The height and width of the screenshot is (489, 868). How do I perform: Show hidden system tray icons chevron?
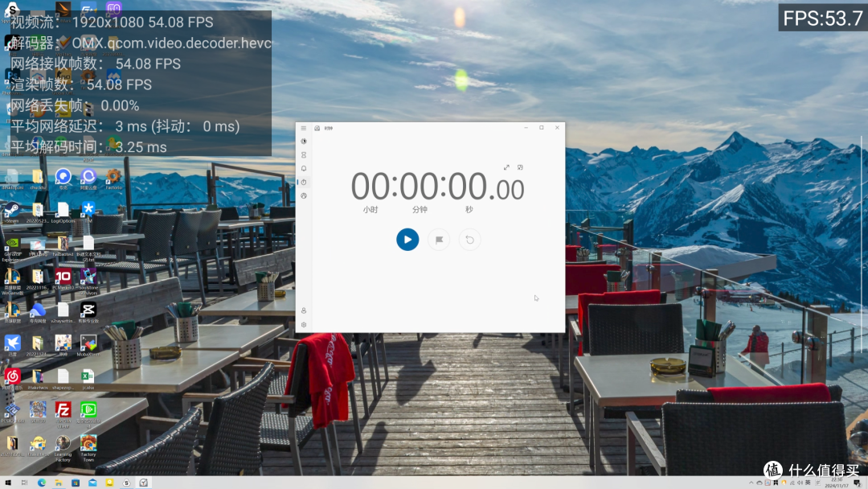(x=751, y=483)
